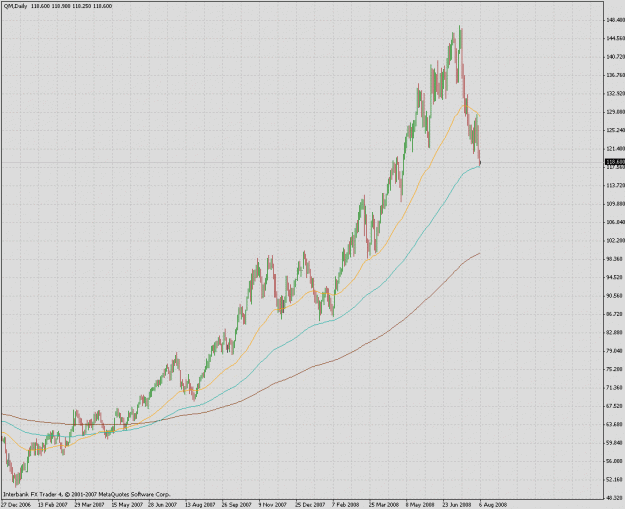Image resolution: width=625 pixels, height=509 pixels.
Task: Select the 7 Feb 2008 date label
Action: pyautogui.click(x=346, y=505)
